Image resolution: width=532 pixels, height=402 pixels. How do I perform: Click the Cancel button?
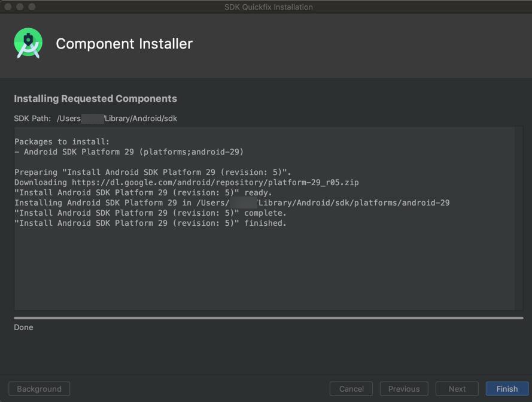coord(351,389)
